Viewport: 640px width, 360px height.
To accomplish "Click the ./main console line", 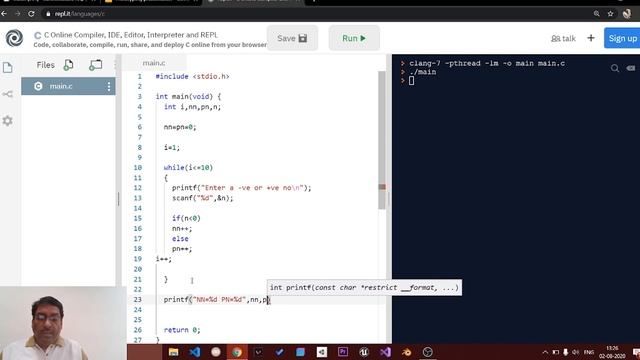I will pyautogui.click(x=422, y=72).
